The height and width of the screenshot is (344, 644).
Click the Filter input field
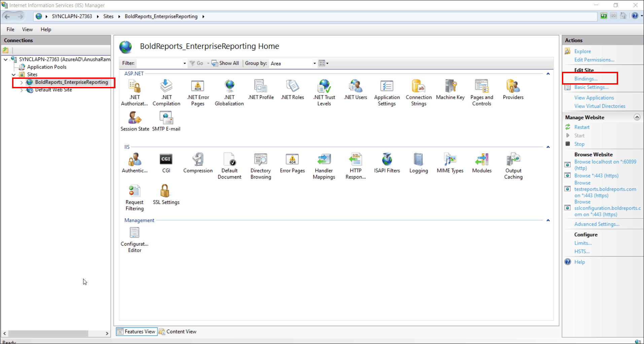[159, 63]
